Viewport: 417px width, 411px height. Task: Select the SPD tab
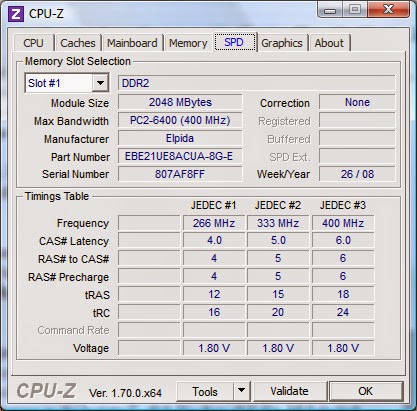(x=234, y=42)
